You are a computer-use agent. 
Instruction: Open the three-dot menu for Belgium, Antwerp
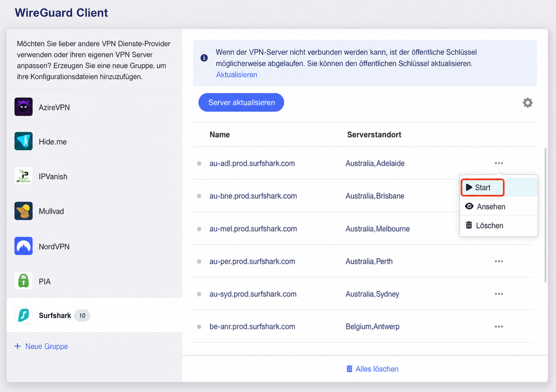(x=499, y=327)
